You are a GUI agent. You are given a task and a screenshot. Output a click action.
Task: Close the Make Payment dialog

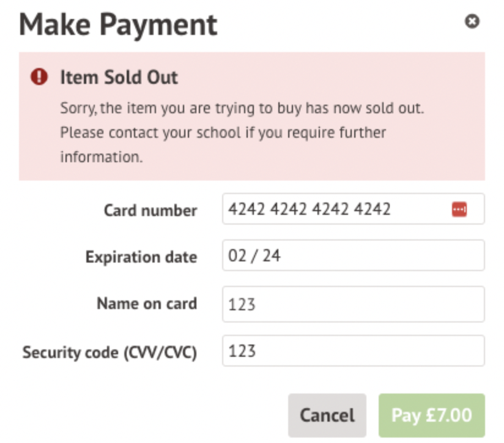pos(472,22)
